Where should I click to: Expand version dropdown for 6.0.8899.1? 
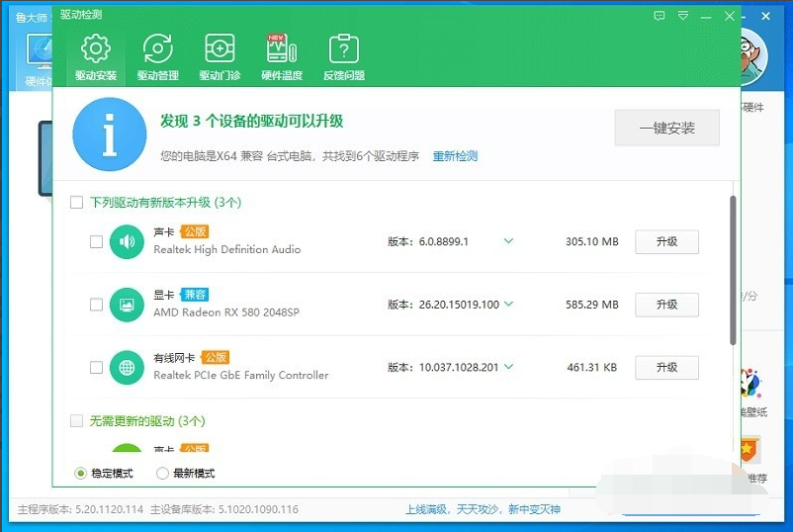point(508,241)
